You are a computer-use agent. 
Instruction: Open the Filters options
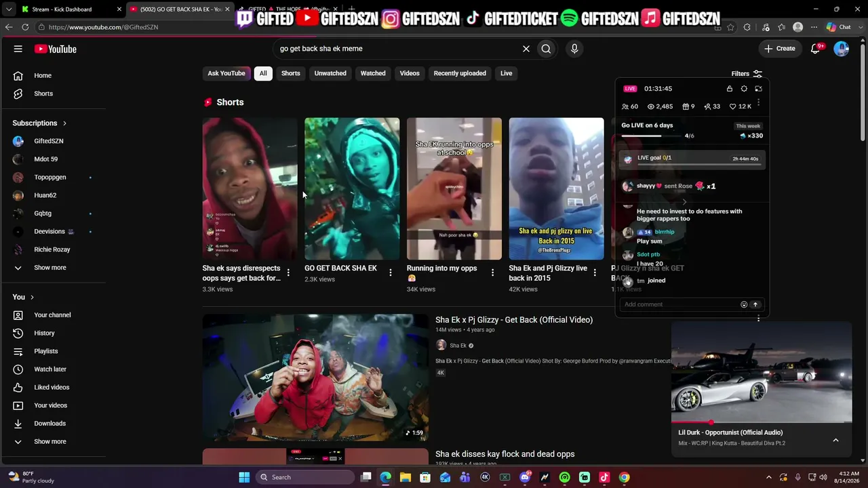(747, 74)
